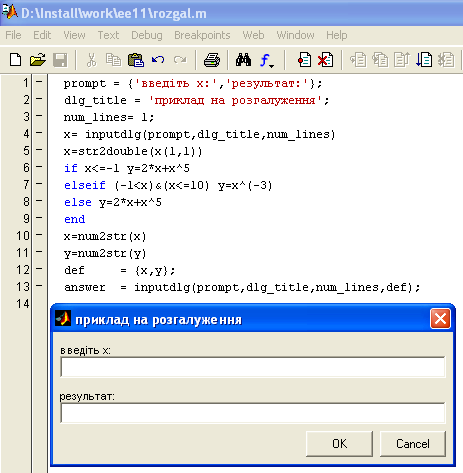Click the 'end' keyword on line 9

(74, 219)
